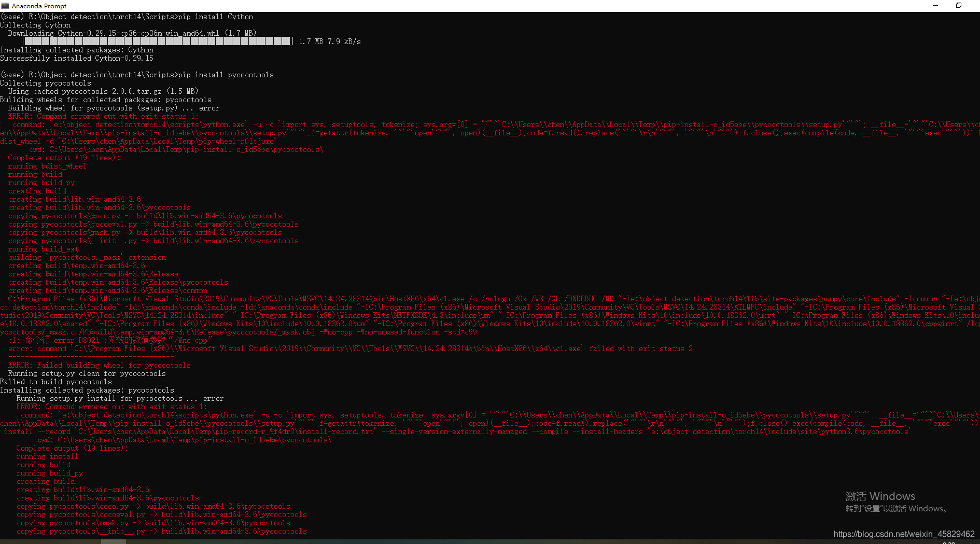Image resolution: width=980 pixels, height=544 pixels.
Task: Minimize the Anaconda Prompt window
Action: [x=935, y=6]
